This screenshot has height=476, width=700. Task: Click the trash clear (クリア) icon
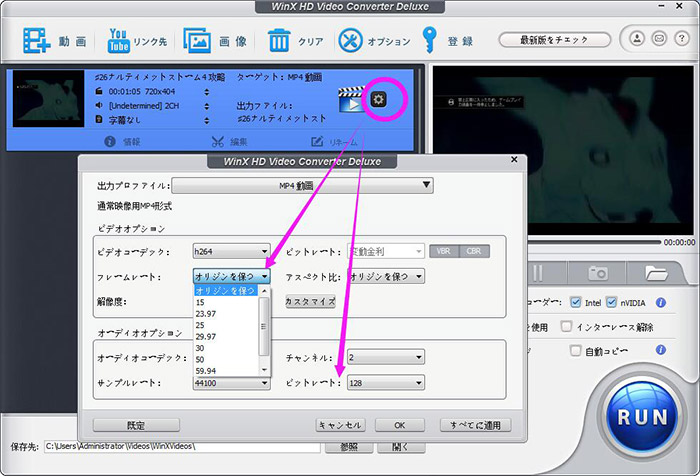pyautogui.click(x=279, y=41)
